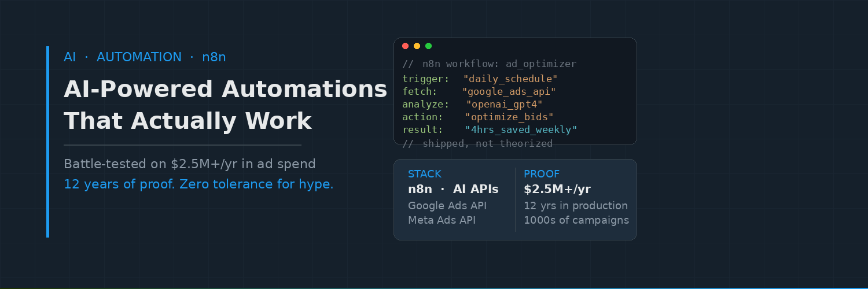868x289 pixels.
Task: Click the red dot in the code window
Action: click(406, 46)
